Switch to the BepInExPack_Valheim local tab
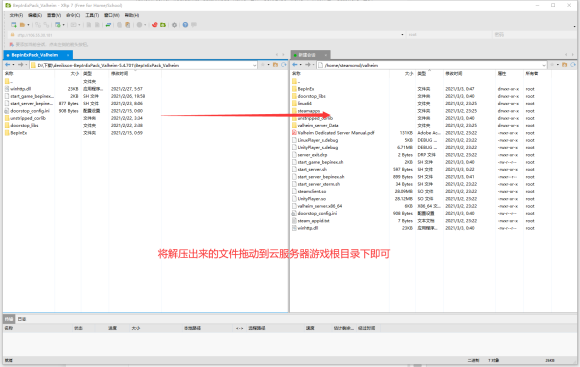580x367 pixels. coord(35,55)
